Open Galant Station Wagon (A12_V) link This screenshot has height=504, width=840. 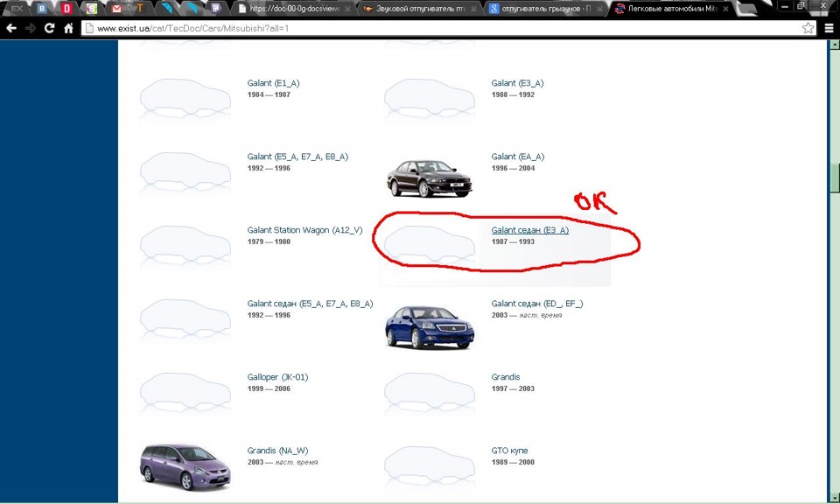click(x=304, y=230)
